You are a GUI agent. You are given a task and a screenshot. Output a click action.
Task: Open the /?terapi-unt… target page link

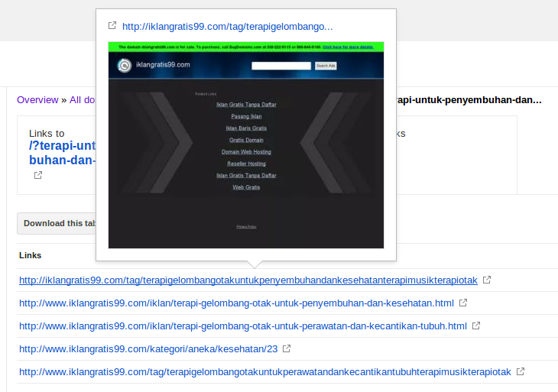coord(62,153)
